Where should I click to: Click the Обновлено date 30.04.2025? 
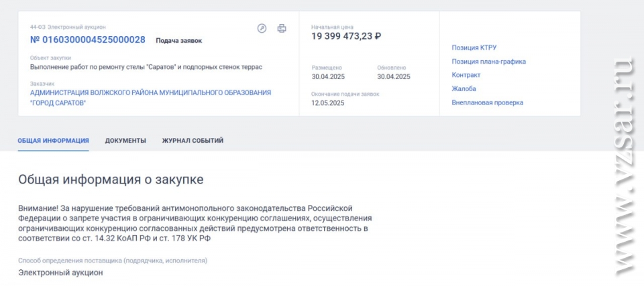(394, 77)
